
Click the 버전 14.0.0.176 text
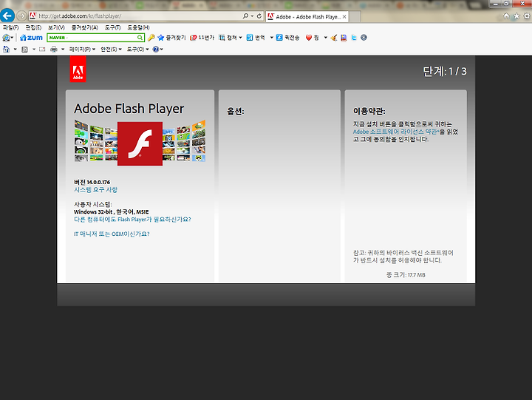point(92,183)
